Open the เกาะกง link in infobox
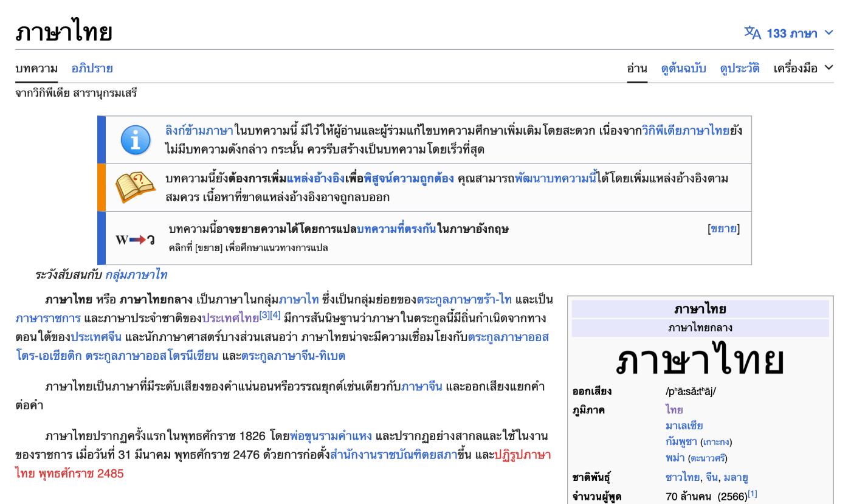 pos(716,442)
